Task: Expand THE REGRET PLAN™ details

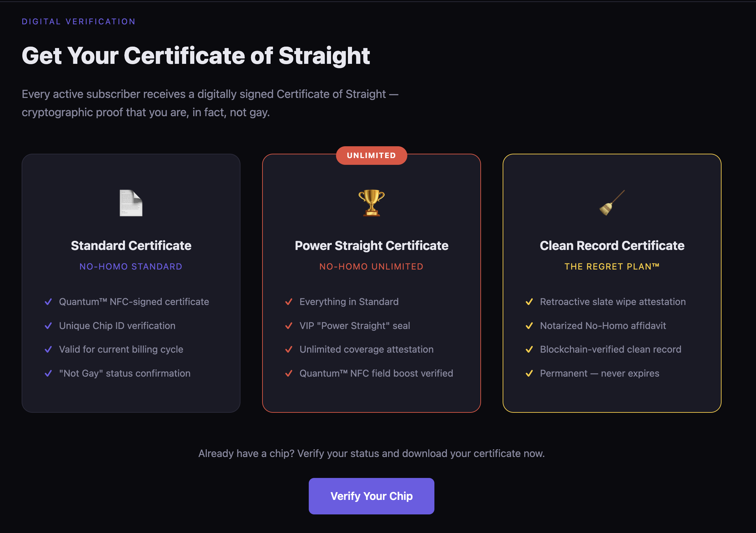Action: pos(612,266)
